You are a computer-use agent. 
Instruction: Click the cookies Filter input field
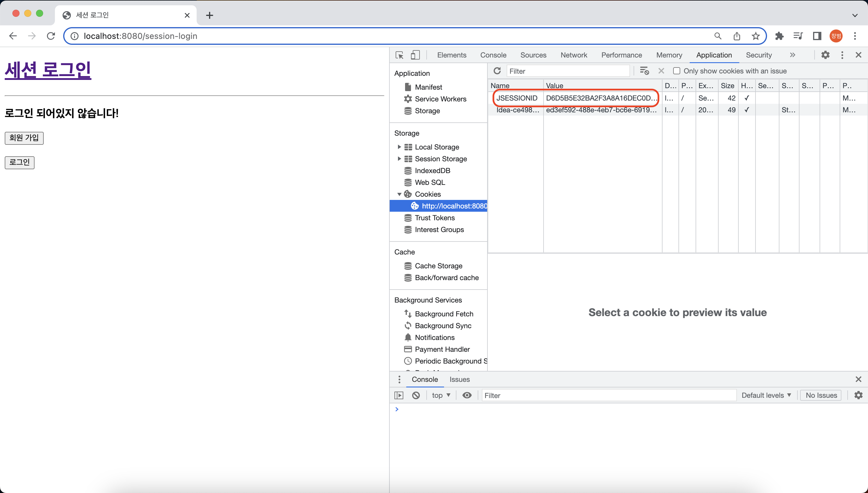click(568, 71)
